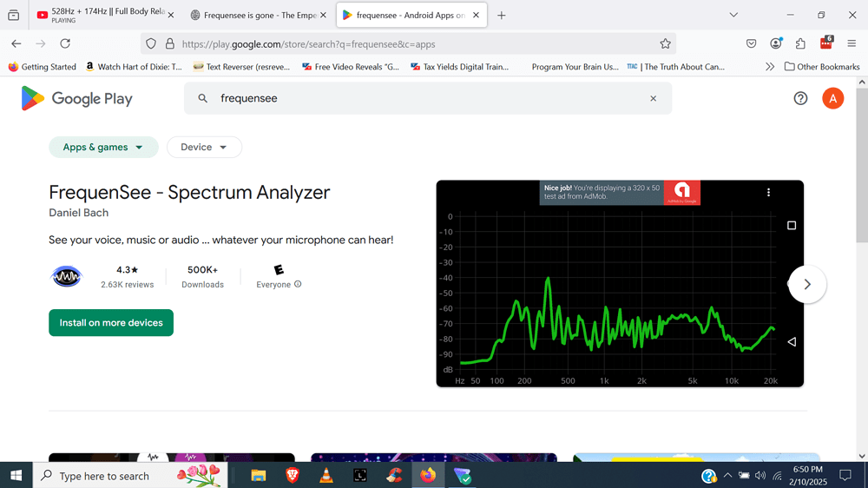Viewport: 868px width, 488px height.
Task: Open the Windows notification center
Action: coord(845,475)
